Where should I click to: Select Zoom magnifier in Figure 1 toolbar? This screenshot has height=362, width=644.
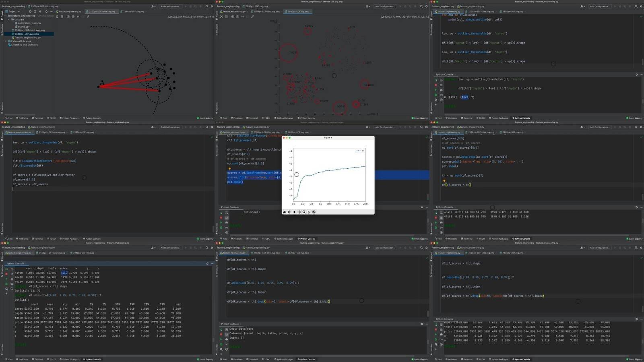click(x=304, y=212)
